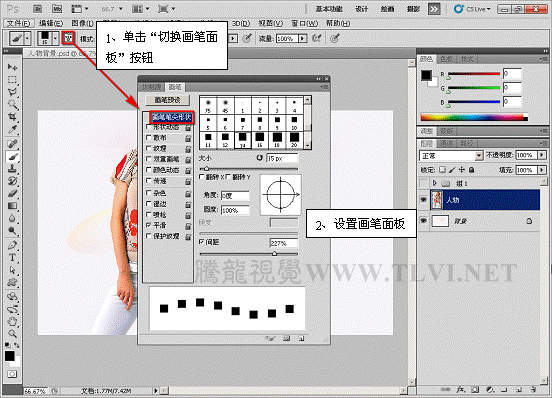Image resolution: width=552 pixels, height=398 pixels.
Task: Open the 文件(F) menu
Action: [19, 23]
